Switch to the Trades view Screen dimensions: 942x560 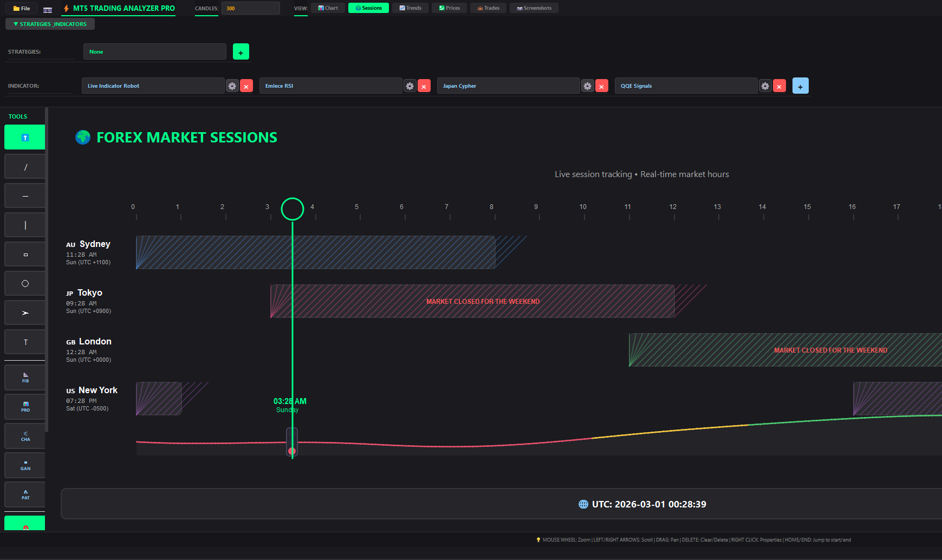click(x=489, y=8)
